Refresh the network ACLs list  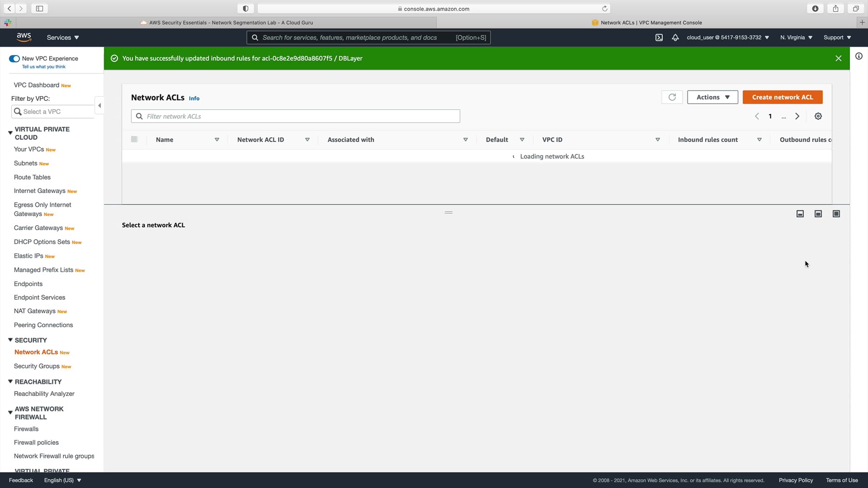tap(672, 97)
